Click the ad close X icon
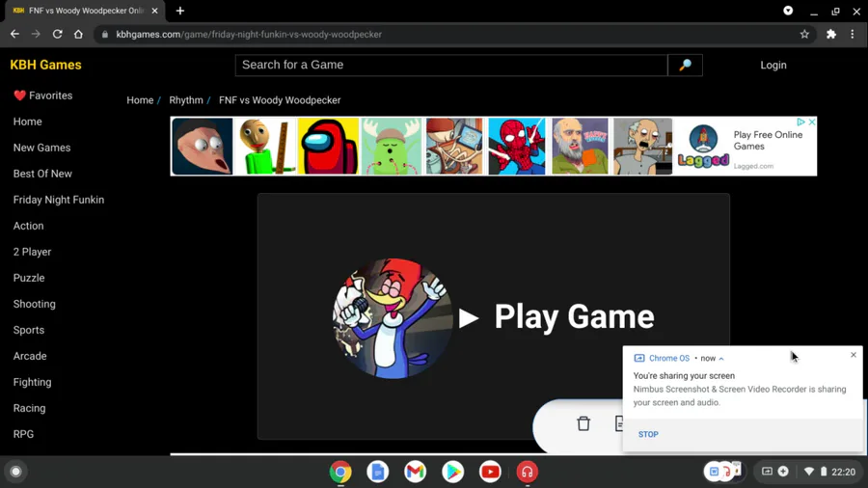The image size is (868, 488). (x=811, y=122)
